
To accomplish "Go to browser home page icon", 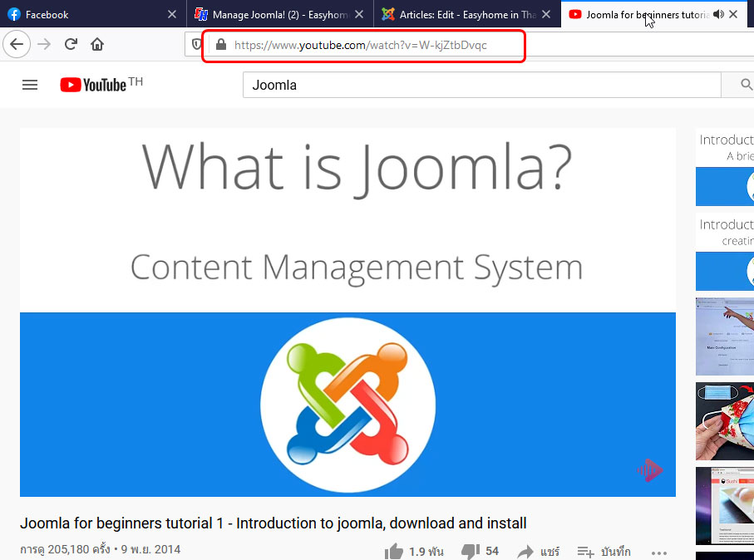I will (x=97, y=45).
